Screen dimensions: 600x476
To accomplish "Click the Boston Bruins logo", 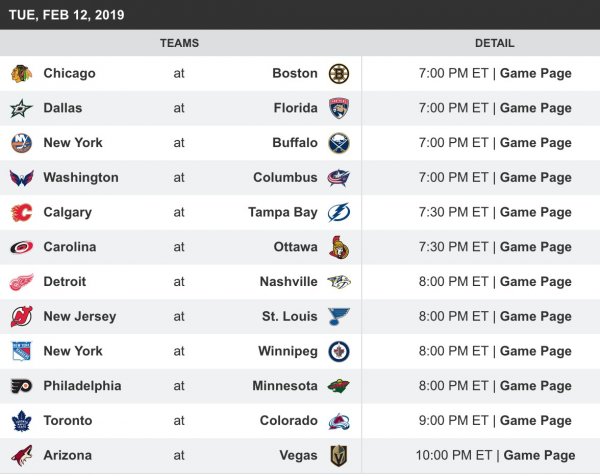I will click(339, 73).
